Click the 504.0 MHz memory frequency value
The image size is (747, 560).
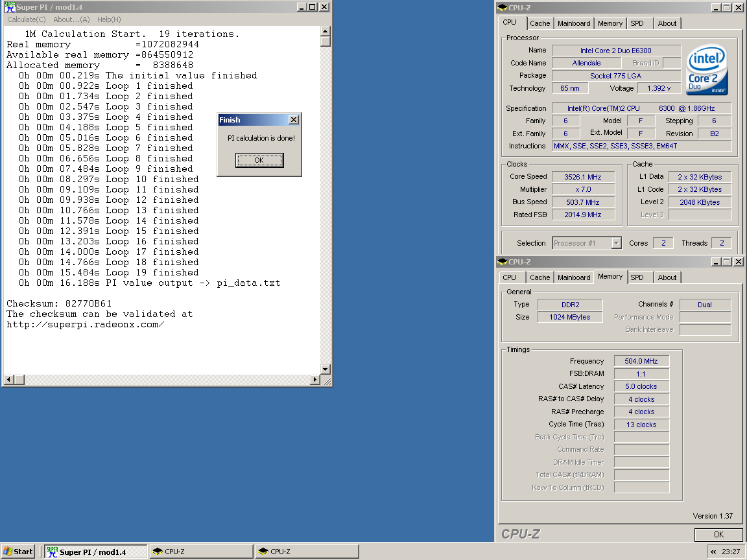[x=641, y=362]
